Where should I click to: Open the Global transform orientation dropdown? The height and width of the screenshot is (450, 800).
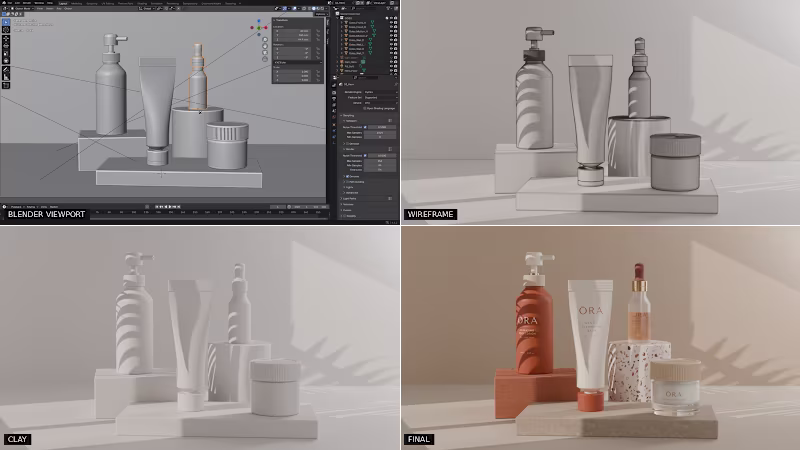147,9
